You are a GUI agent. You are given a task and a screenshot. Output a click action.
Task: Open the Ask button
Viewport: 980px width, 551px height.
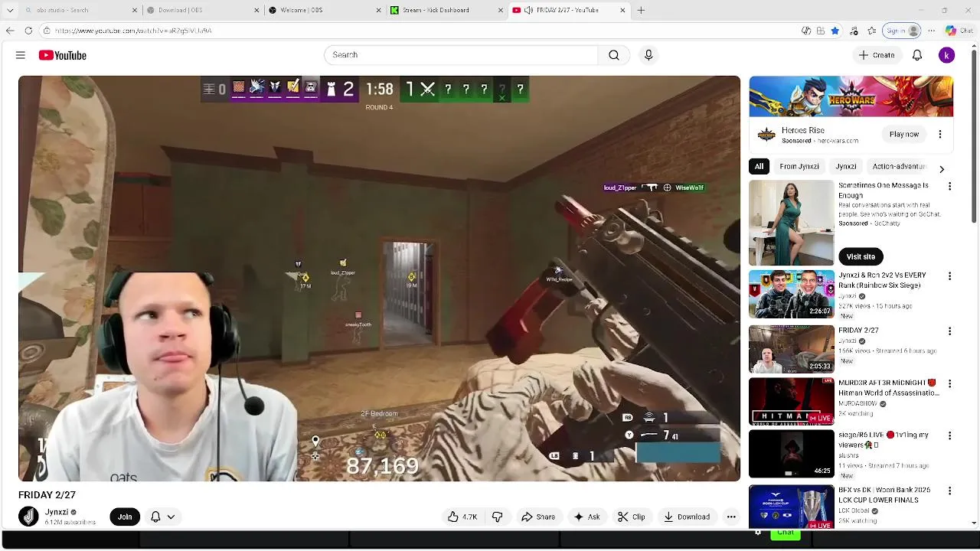[586, 517]
